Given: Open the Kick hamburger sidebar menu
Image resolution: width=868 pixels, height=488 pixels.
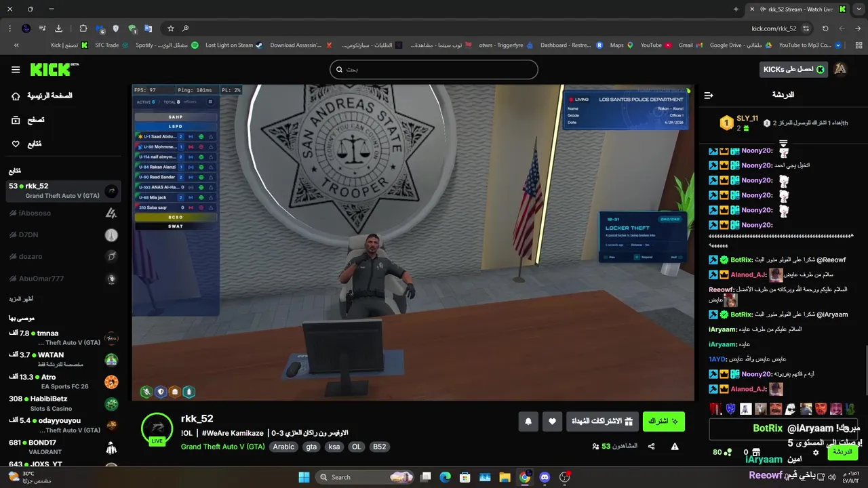Looking at the screenshot, I should (x=16, y=69).
